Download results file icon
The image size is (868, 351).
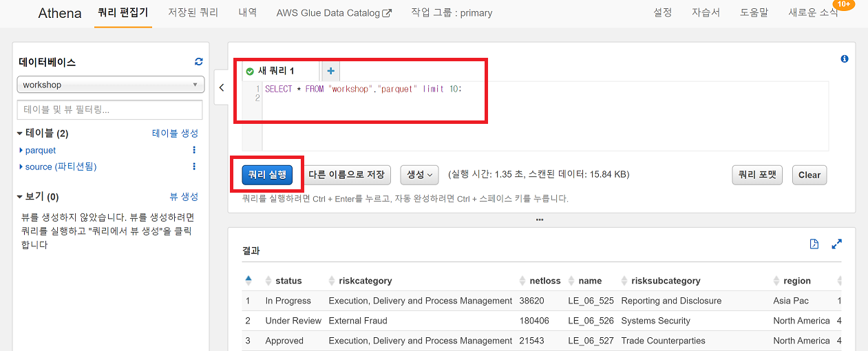coord(814,244)
